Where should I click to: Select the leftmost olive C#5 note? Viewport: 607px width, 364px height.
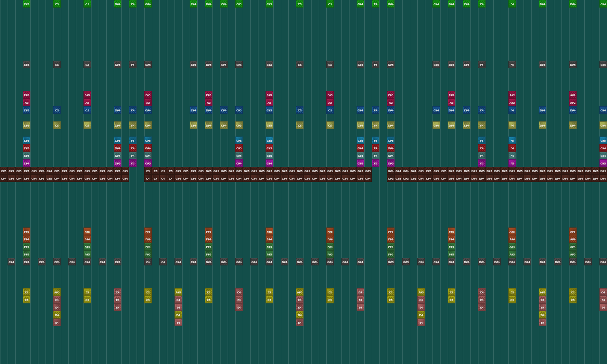point(27,125)
